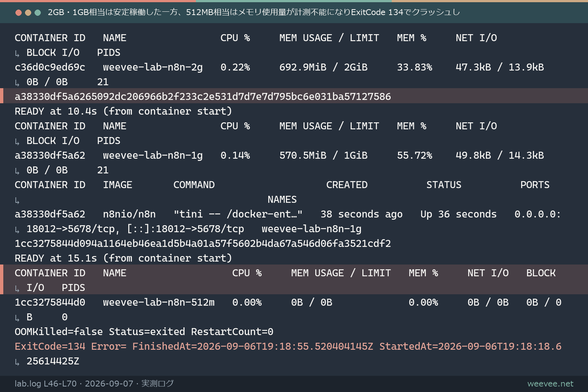Select container name weevee-lab-n8n-1g in stats row

[x=153, y=155]
